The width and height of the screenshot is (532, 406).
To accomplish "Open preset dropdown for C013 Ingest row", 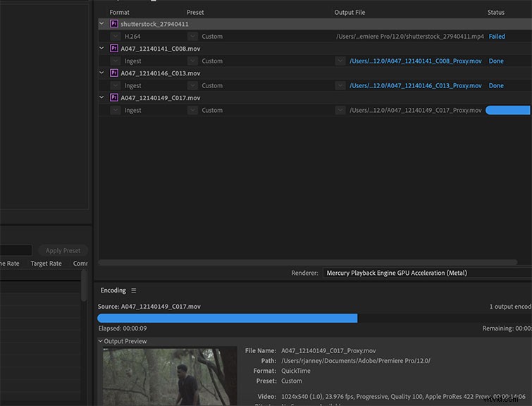I will pyautogui.click(x=192, y=85).
